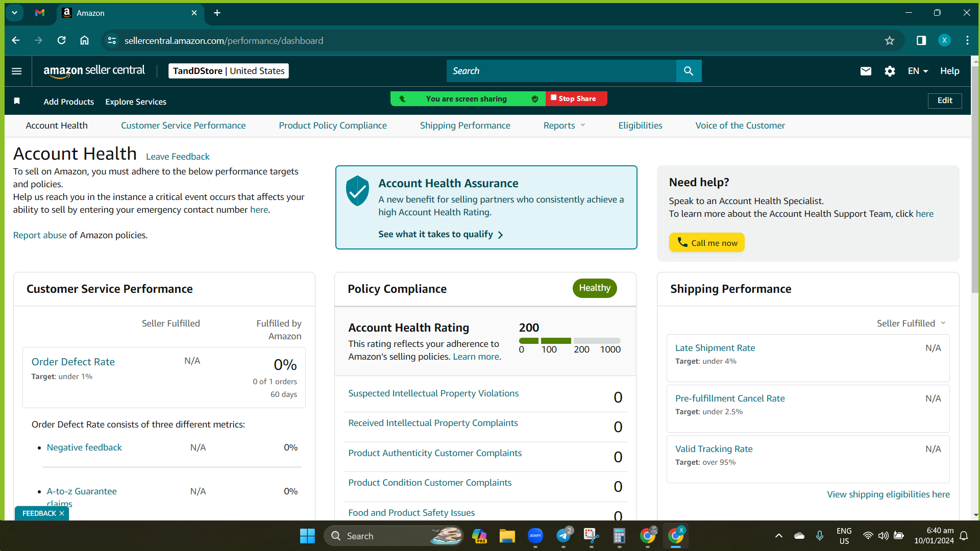Expand the Reports menu

click(x=564, y=126)
